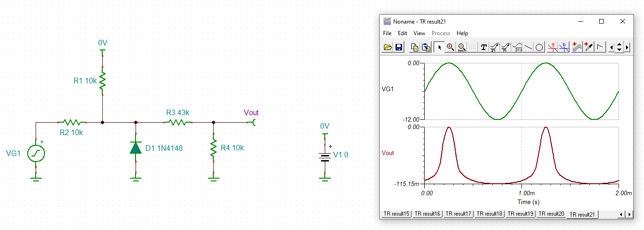Screen dimensions: 644x230
Task: Click the tab strip left scroll arrow
Action: pos(621,214)
